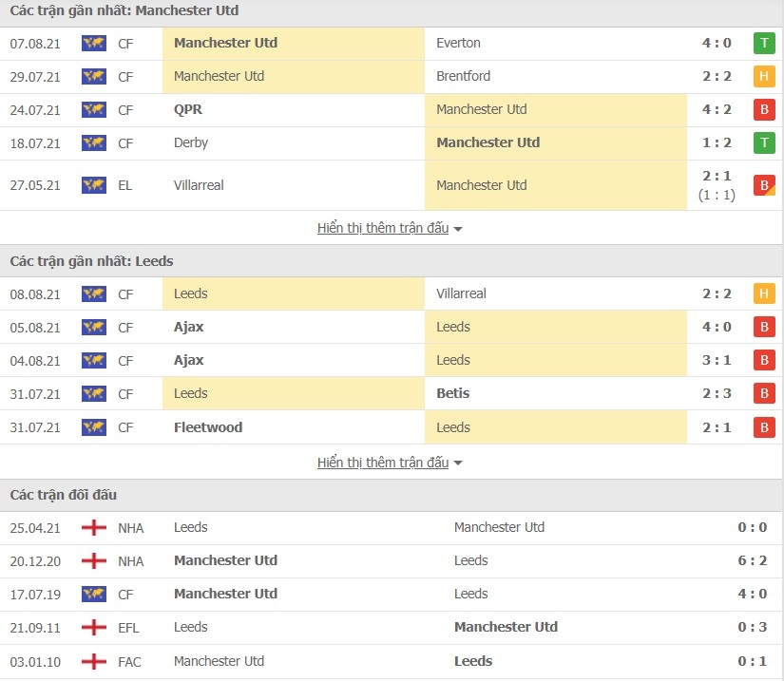Open the Manchester Utd vs Leeds 6:2 result
Screen dimensions: 784x681
tap(752, 560)
